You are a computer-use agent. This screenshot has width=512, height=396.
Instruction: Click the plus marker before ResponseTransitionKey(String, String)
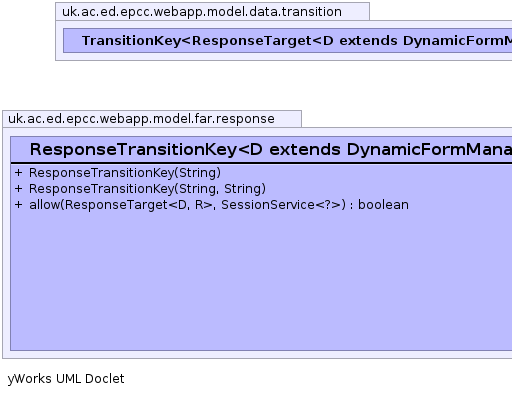(18, 189)
